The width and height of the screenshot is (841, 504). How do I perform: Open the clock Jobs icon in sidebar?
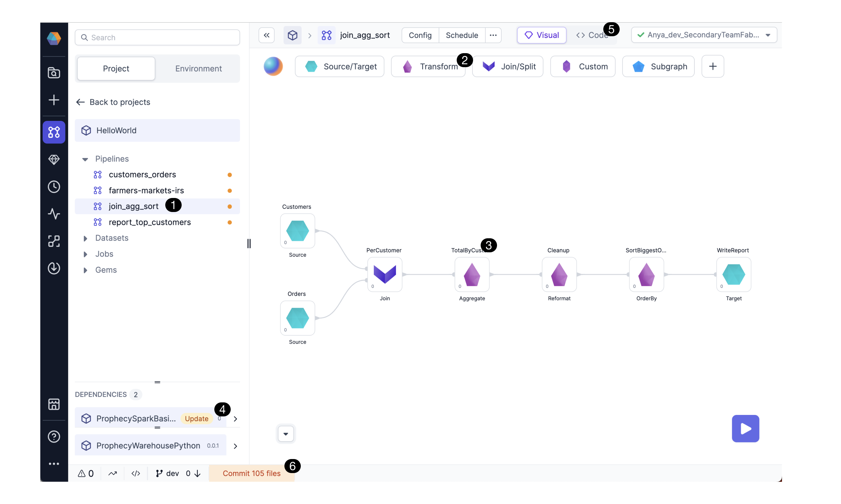click(x=54, y=187)
